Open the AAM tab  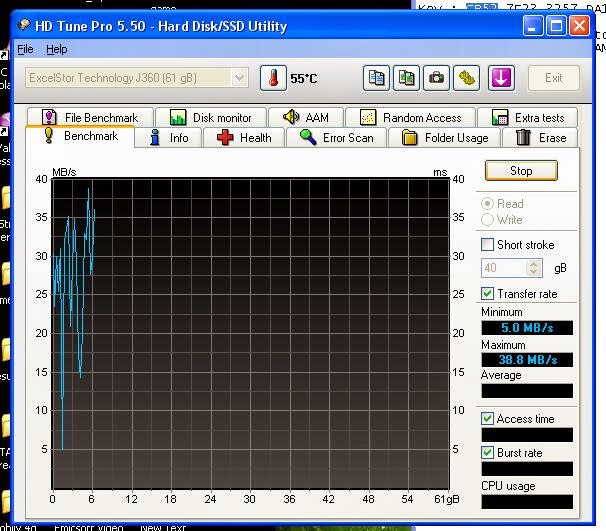pyautogui.click(x=306, y=117)
